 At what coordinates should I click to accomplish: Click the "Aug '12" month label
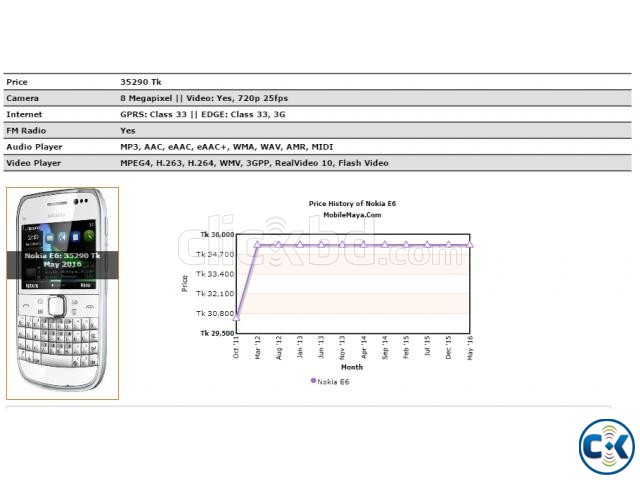click(279, 348)
